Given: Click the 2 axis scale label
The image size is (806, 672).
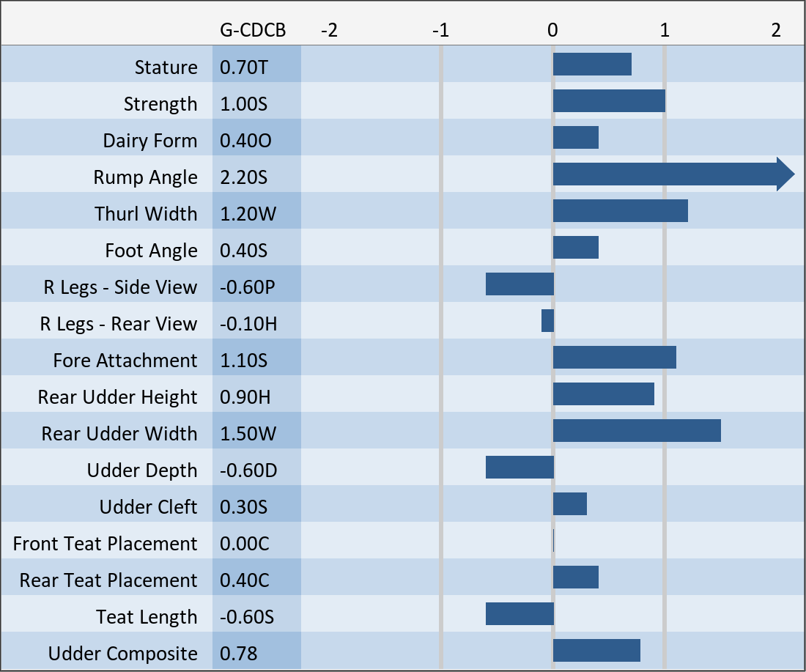Looking at the screenshot, I should tap(776, 30).
